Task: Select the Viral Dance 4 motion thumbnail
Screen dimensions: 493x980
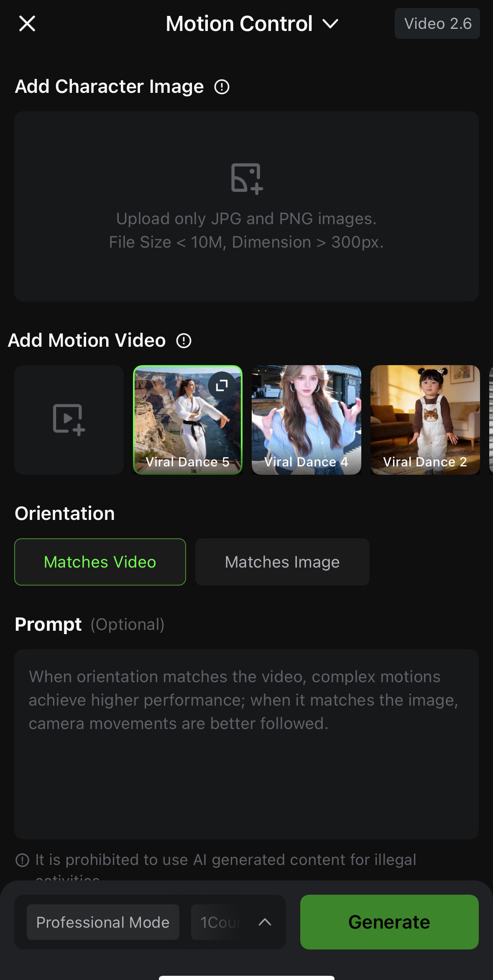Action: (306, 420)
